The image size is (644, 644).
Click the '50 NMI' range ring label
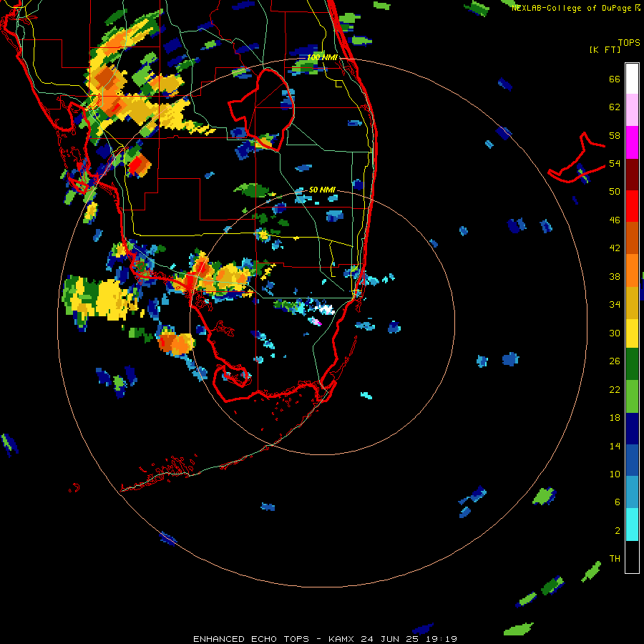322,190
